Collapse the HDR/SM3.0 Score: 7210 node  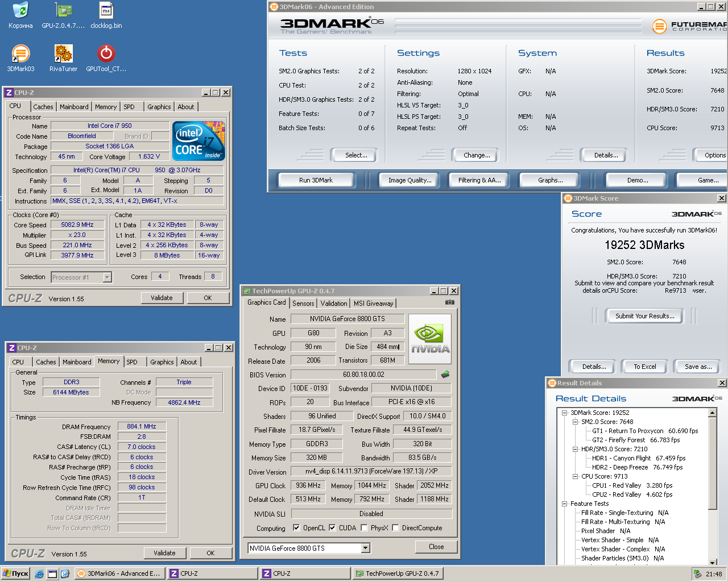point(575,449)
